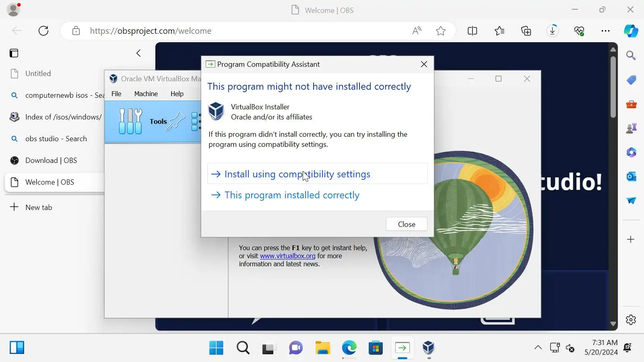The width and height of the screenshot is (644, 362).
Task: Dismiss Program Compatibility Assistant with X
Action: [424, 64]
